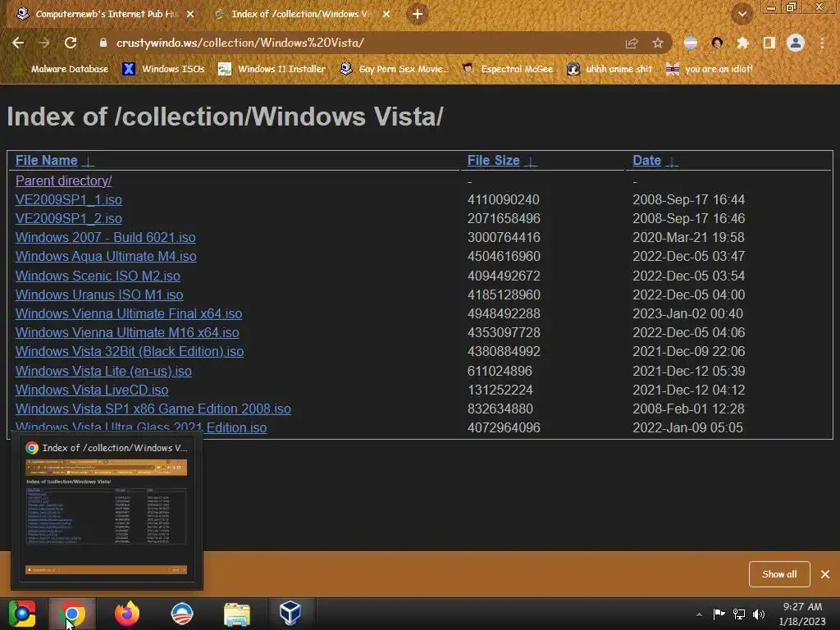Click the file size value 611024896
Viewport: 840px width, 630px height.
pos(500,371)
